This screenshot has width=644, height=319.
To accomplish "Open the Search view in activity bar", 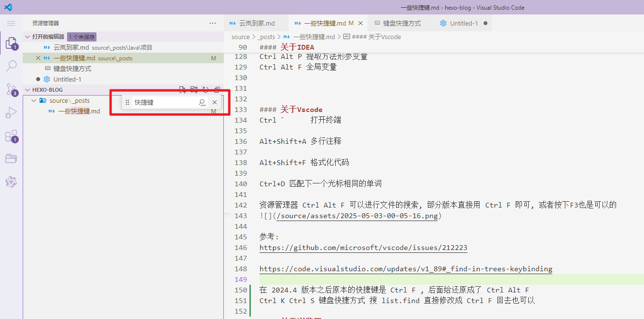I will (11, 67).
